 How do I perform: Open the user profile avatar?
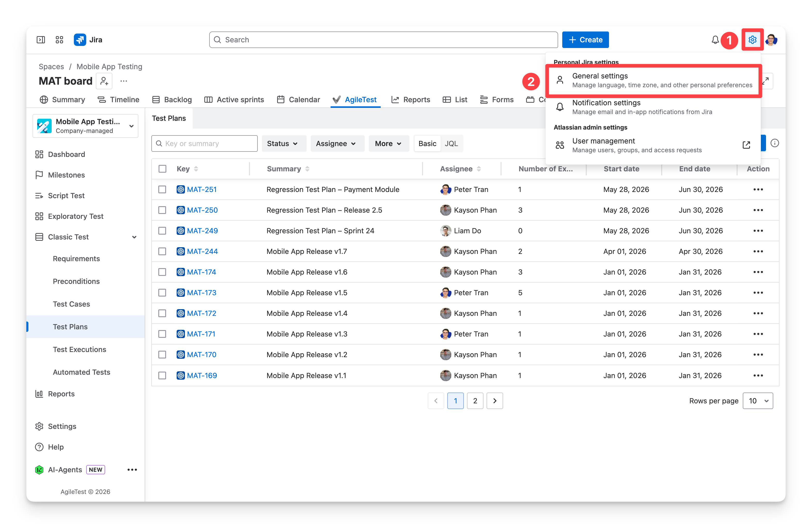771,40
